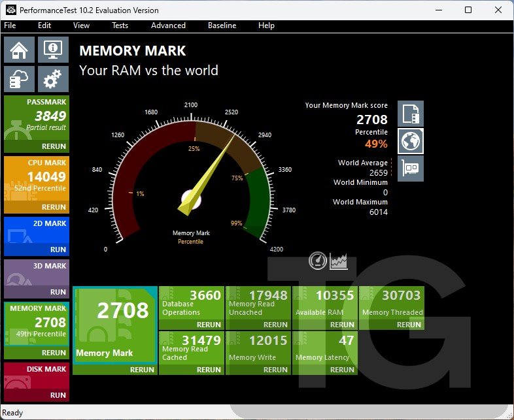514x420 pixels.
Task: Open the Help menu
Action: point(266,25)
